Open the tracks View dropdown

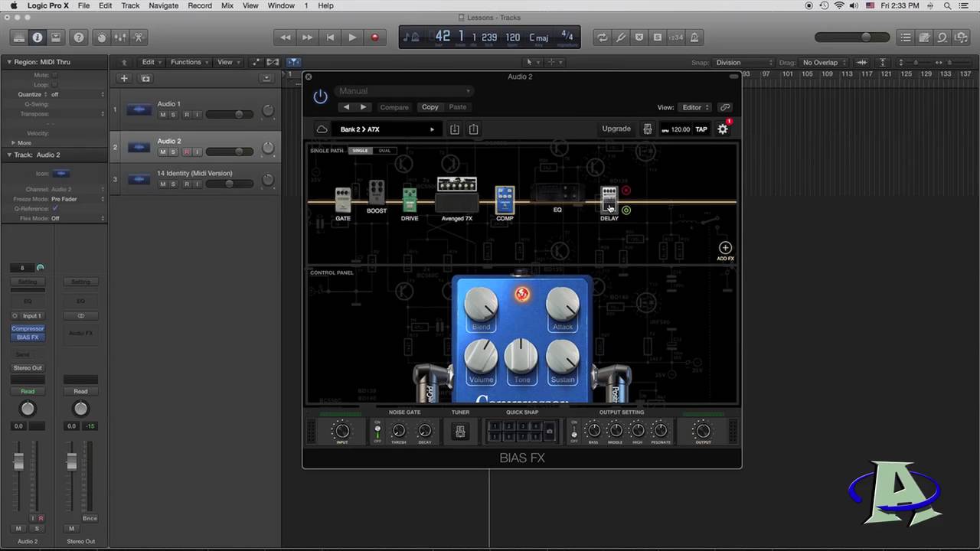pos(227,62)
